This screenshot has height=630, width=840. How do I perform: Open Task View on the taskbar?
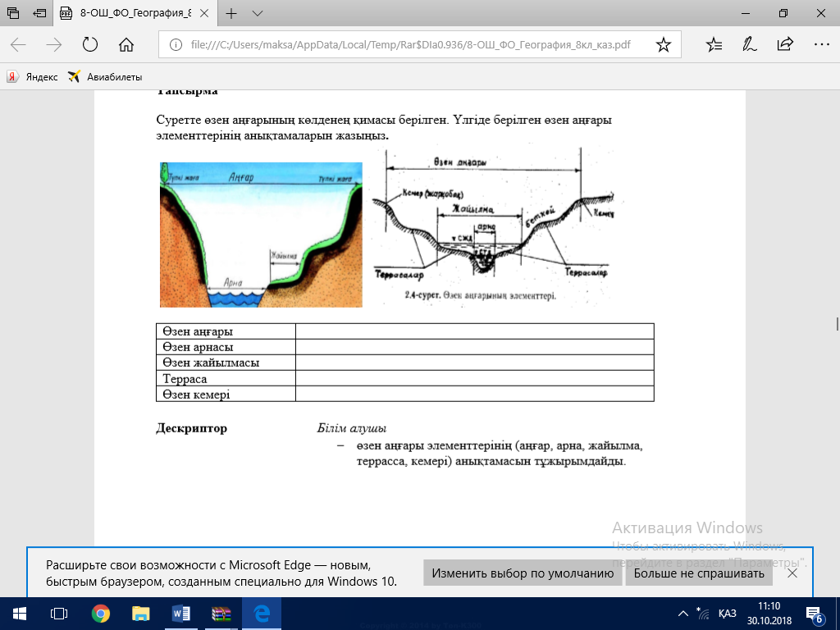[x=59, y=614]
